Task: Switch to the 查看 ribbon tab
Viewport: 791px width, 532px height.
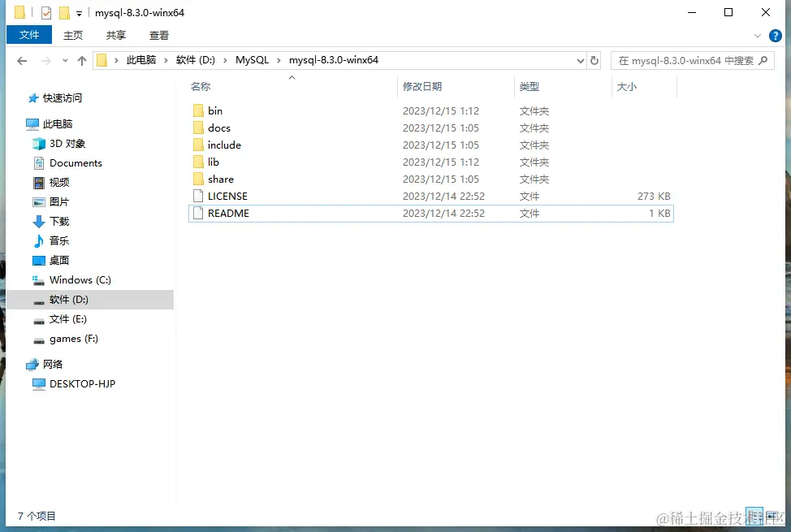Action: [x=159, y=36]
